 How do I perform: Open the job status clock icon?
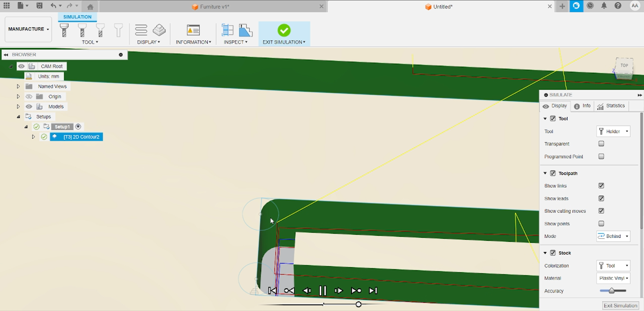click(x=590, y=6)
